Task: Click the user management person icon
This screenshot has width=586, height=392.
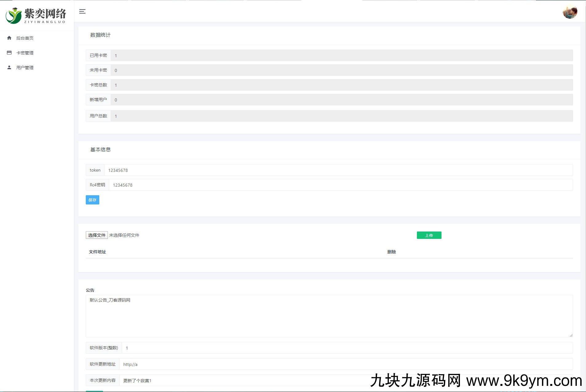Action: pyautogui.click(x=9, y=67)
